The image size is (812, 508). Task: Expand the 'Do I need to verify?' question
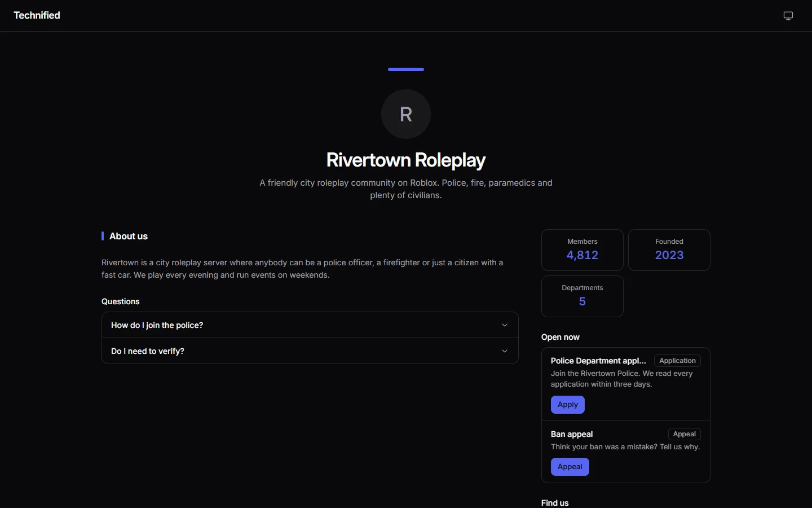point(310,351)
